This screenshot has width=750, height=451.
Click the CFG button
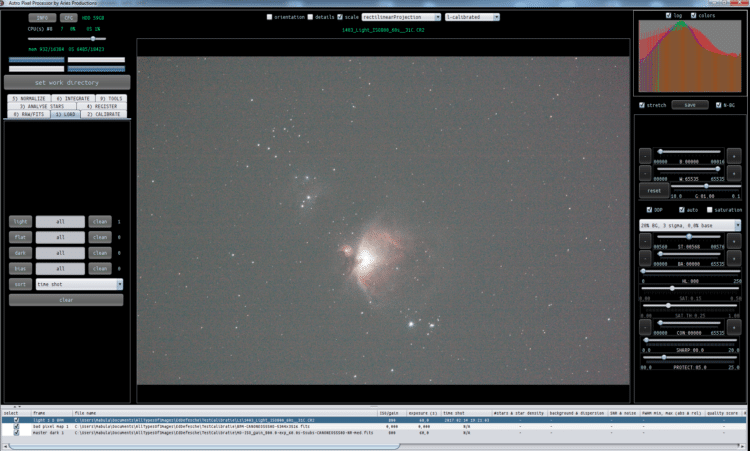point(68,18)
